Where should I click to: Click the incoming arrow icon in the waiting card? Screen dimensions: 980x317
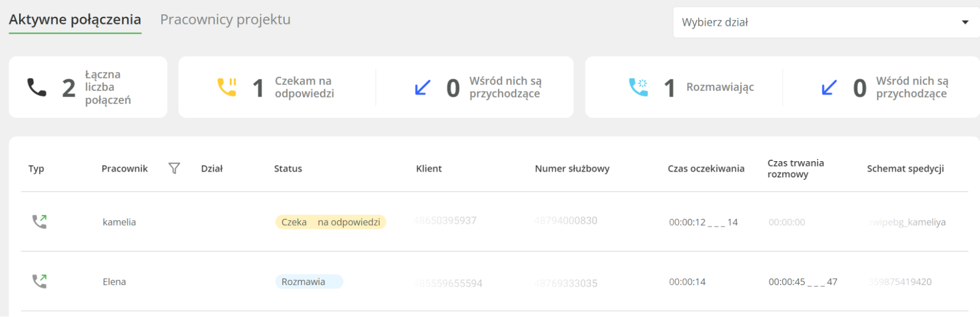point(423,88)
